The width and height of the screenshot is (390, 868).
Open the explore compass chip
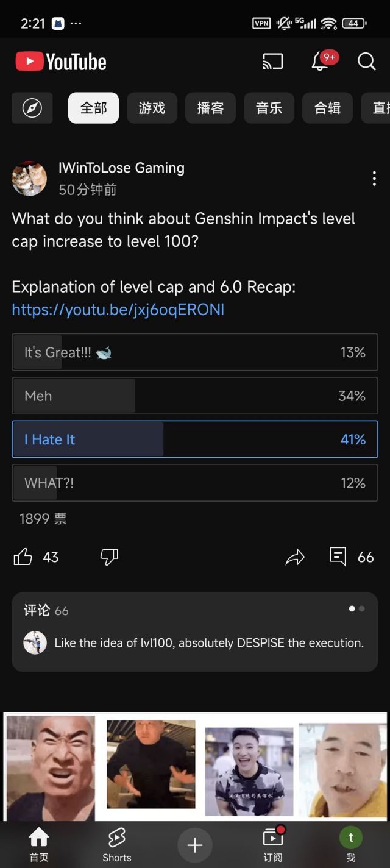coord(32,108)
